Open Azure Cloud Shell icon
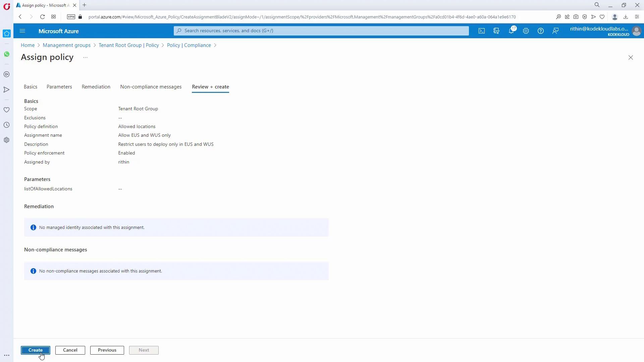This screenshot has height=362, width=644. point(482,31)
